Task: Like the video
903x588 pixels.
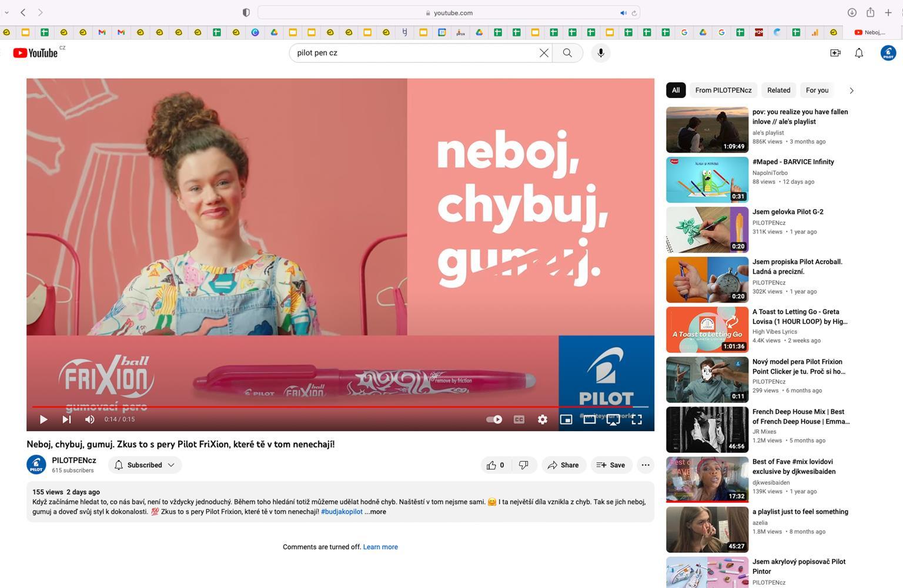Action: [x=496, y=465]
